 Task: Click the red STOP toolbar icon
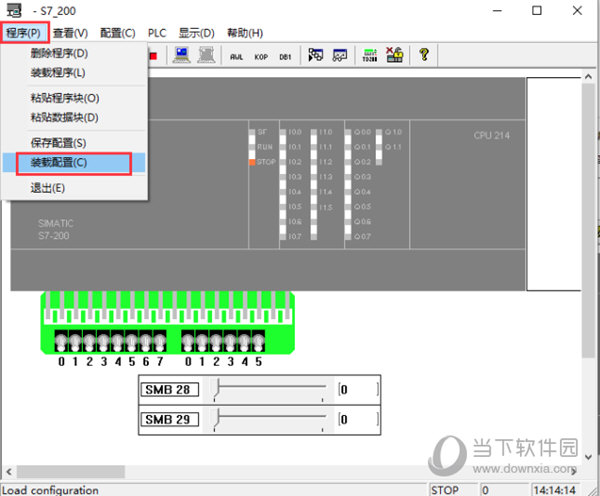point(153,56)
